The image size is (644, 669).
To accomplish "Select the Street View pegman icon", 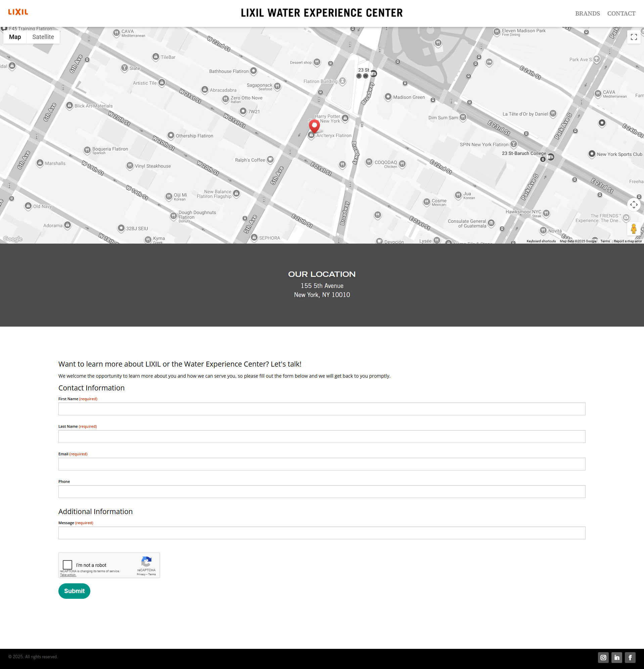I will coord(634,229).
